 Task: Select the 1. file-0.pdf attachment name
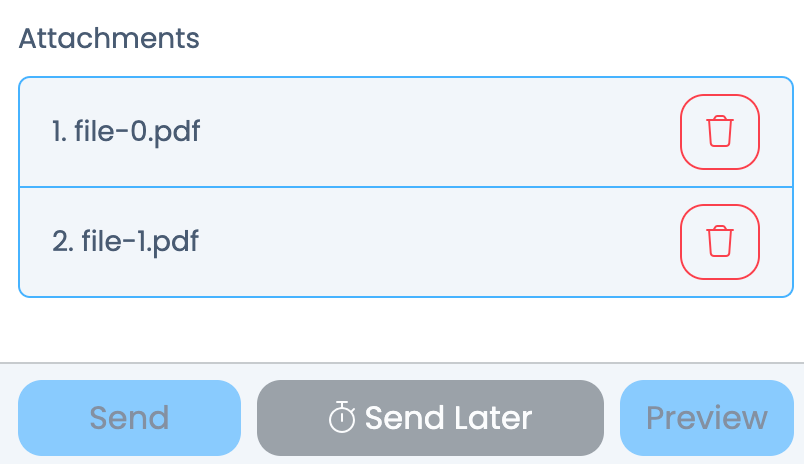click(126, 131)
